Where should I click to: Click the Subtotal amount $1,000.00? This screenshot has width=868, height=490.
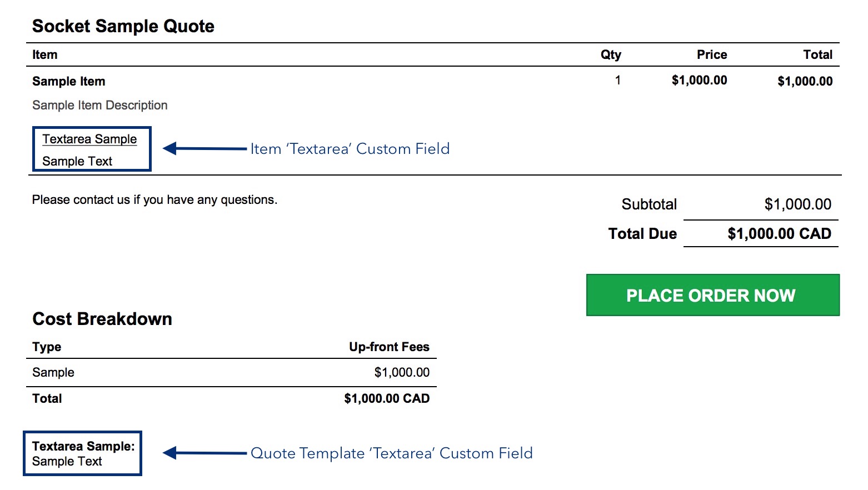[x=798, y=204]
